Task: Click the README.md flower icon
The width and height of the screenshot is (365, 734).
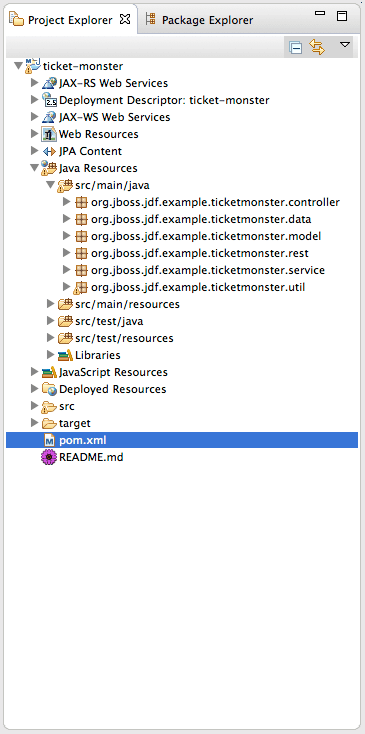Action: [x=49, y=457]
